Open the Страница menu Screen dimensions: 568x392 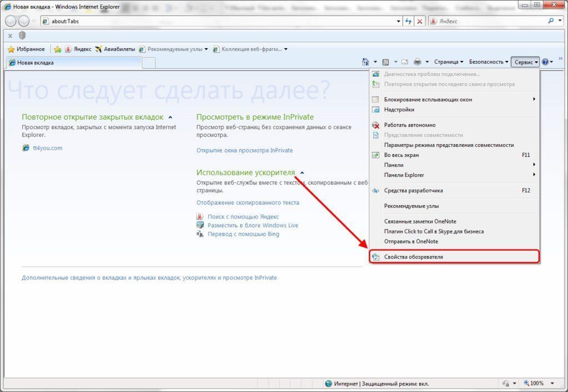(448, 62)
